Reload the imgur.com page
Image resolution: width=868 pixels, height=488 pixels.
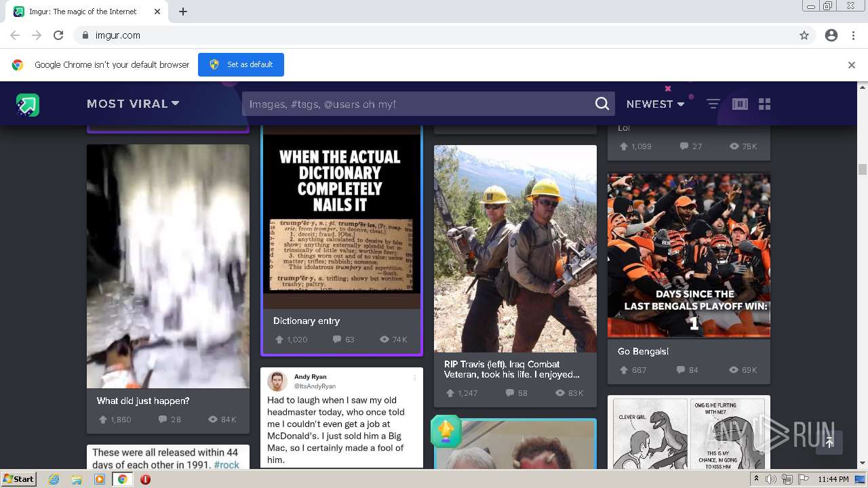pyautogui.click(x=58, y=35)
